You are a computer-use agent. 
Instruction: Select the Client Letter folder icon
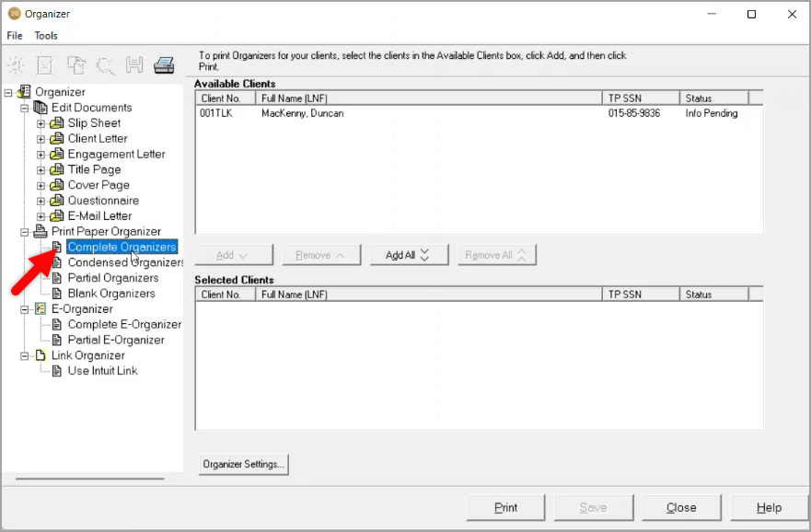click(x=57, y=139)
